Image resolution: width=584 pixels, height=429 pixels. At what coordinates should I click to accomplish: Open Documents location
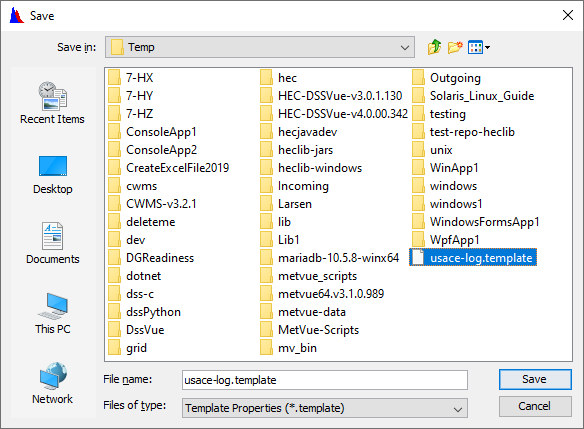coord(53,243)
